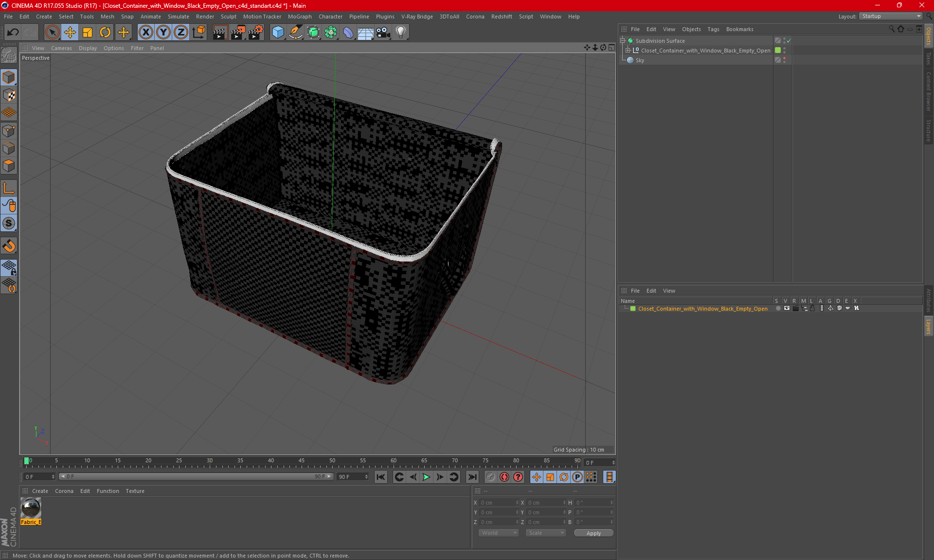
Task: Click the X position 0 cm field
Action: point(497,503)
